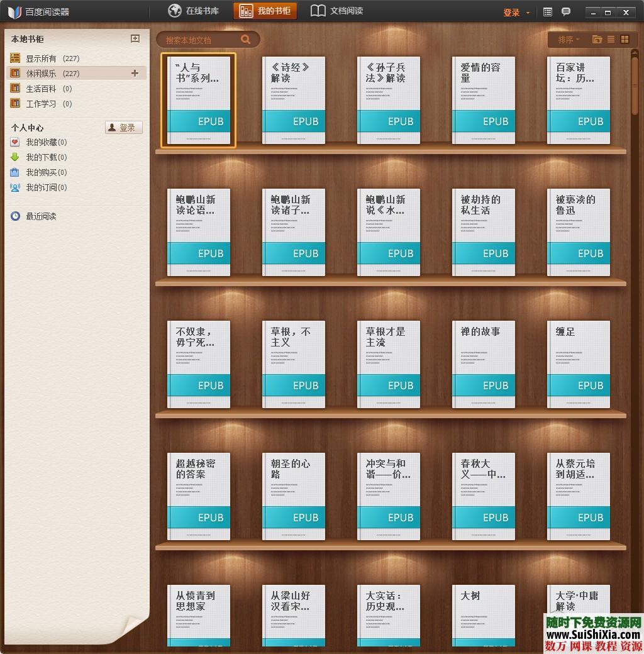Toggle grid view mode
This screenshot has width=644, height=654.
pos(625,39)
